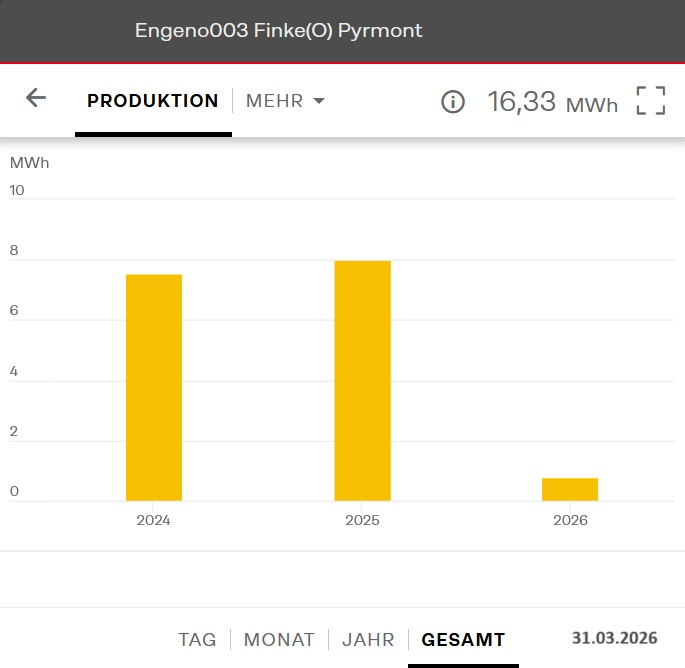Click the MWh y-axis unit label

[x=29, y=162]
